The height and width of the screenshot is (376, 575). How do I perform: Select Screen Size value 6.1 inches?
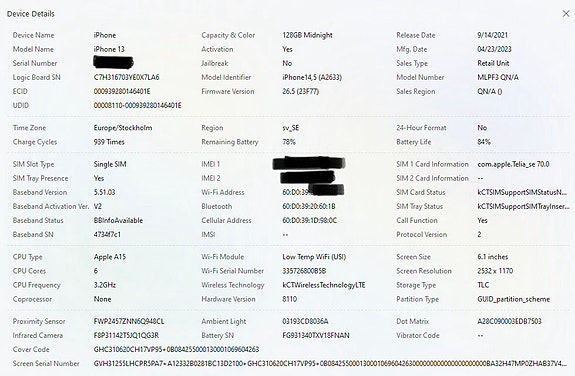(492, 257)
